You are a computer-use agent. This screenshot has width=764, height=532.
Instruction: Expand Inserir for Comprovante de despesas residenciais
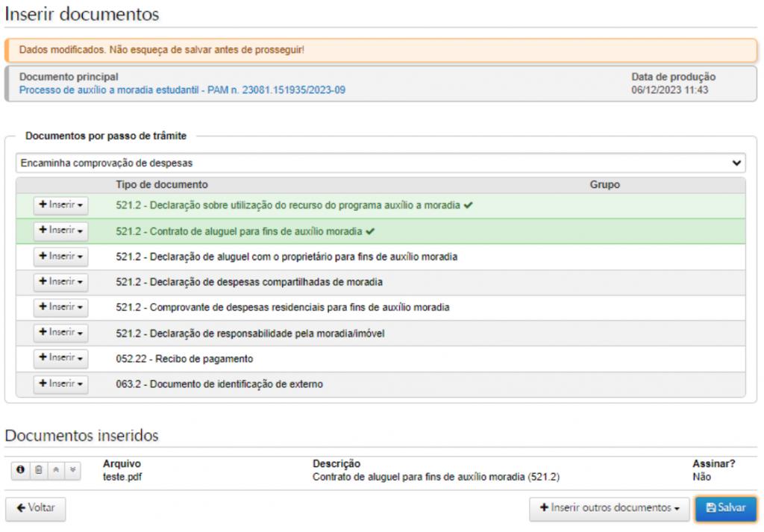tap(60, 307)
